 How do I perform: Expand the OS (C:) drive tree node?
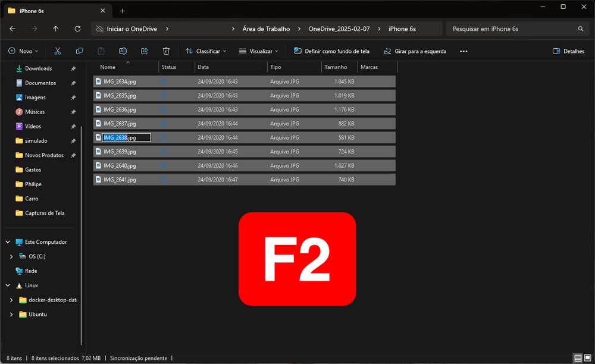pyautogui.click(x=11, y=256)
